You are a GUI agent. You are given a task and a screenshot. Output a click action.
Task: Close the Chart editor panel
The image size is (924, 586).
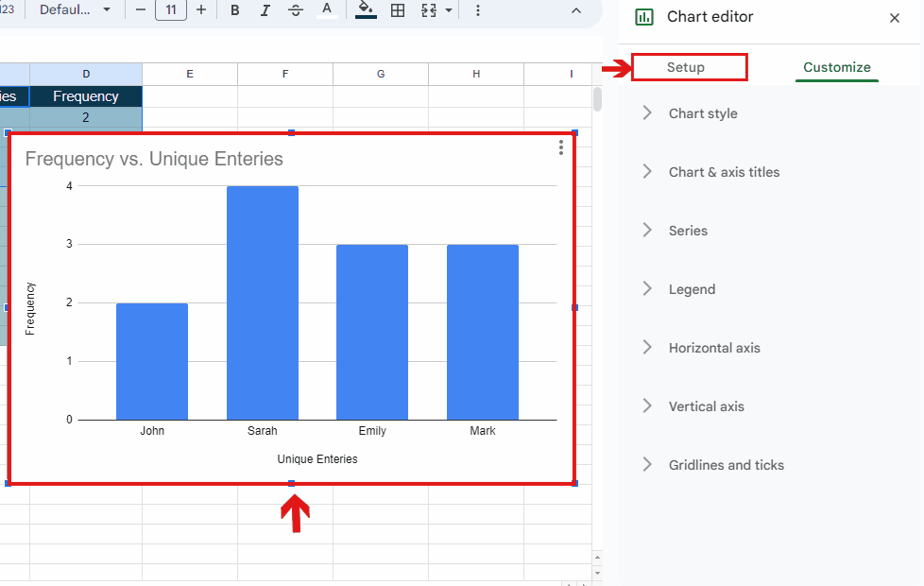(895, 18)
